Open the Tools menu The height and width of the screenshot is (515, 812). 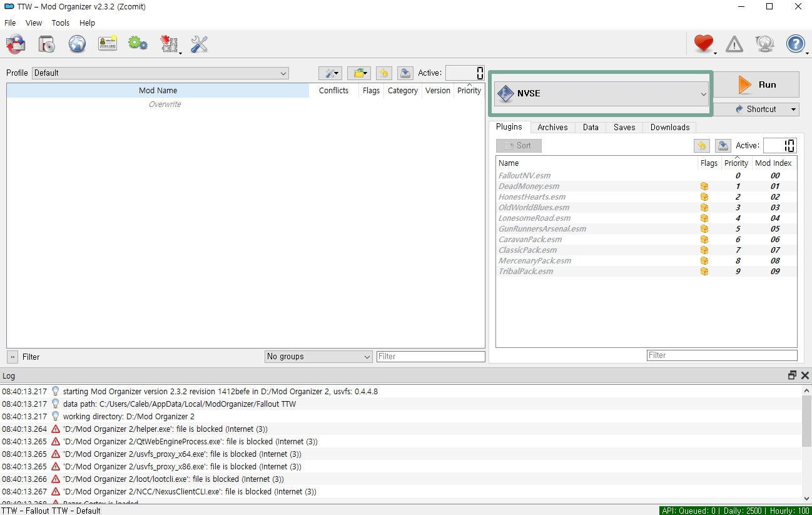click(61, 23)
